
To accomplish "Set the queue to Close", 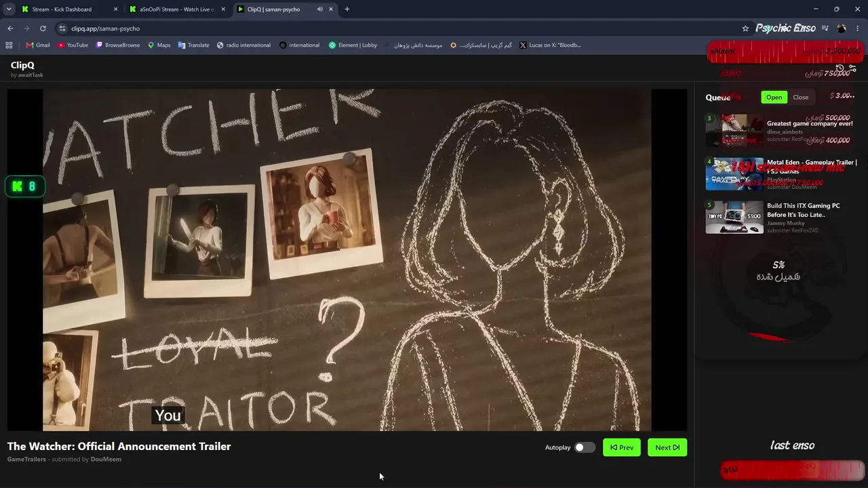I will [x=801, y=97].
